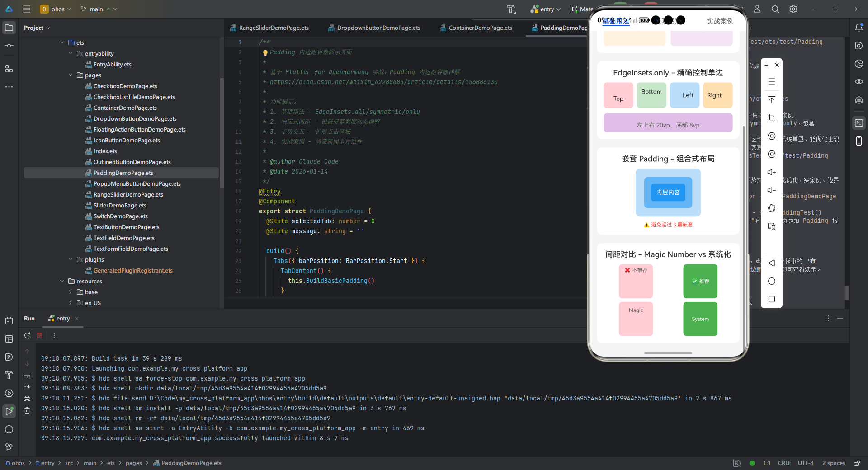Open more tool windows ellipsis icon
This screenshot has width=868, height=470.
click(x=9, y=87)
